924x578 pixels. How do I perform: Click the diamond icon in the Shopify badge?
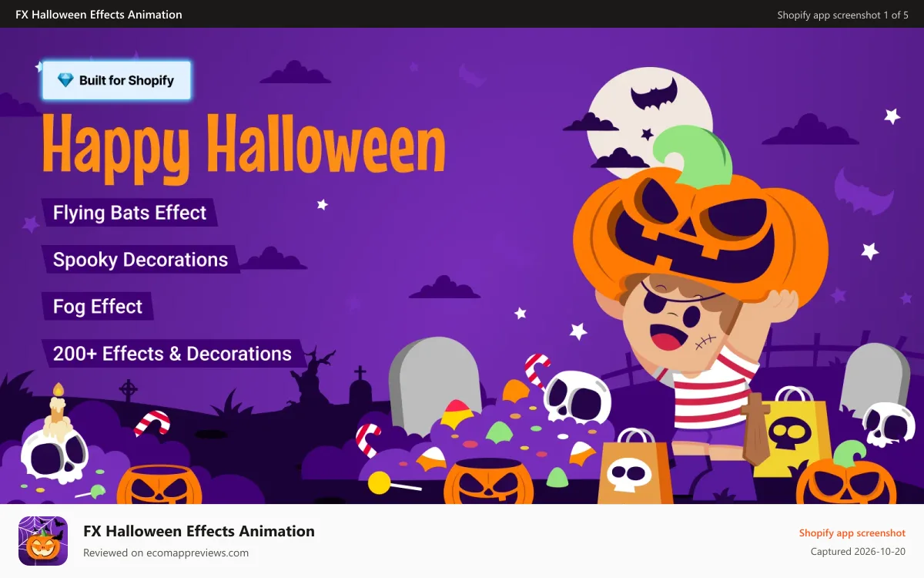(65, 80)
